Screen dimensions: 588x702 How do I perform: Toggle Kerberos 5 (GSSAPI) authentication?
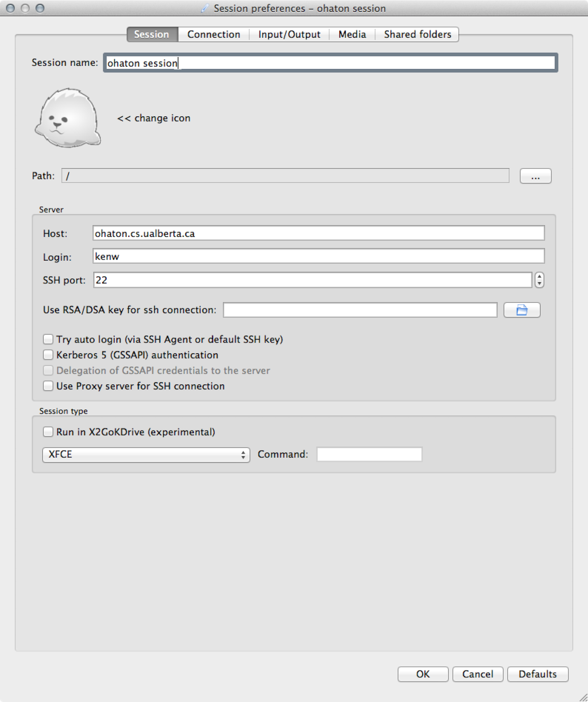(x=48, y=355)
